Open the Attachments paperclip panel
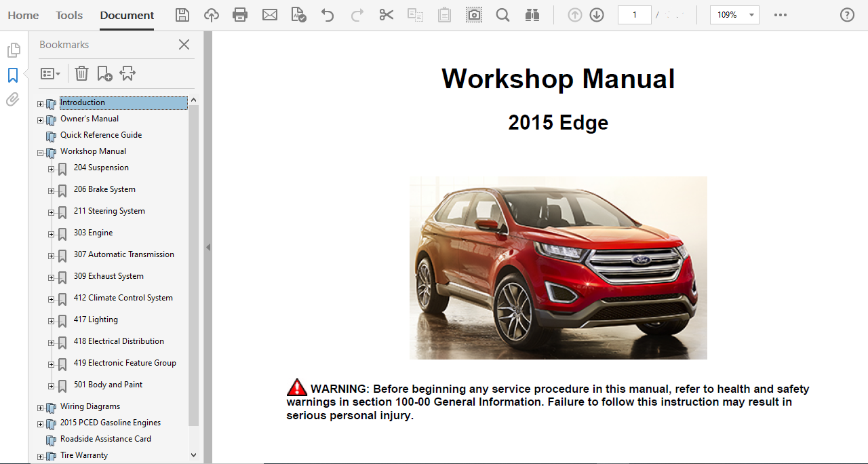 pos(13,100)
